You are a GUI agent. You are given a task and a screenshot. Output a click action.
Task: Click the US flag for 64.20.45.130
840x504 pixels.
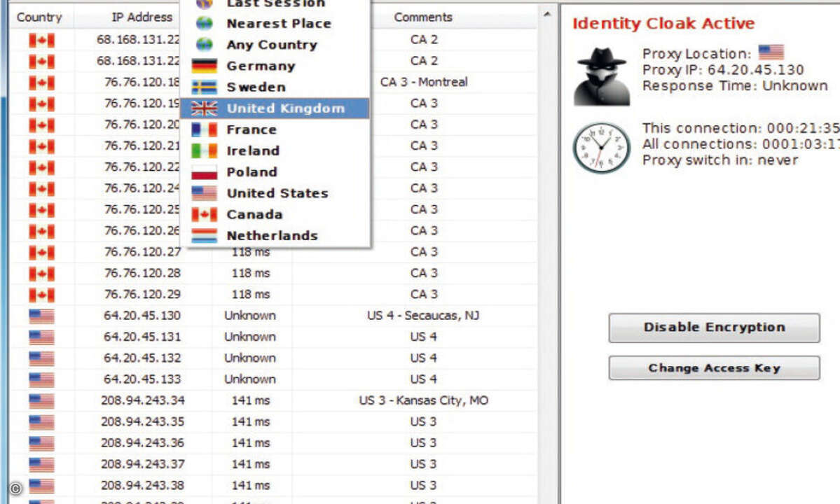pyautogui.click(x=41, y=316)
